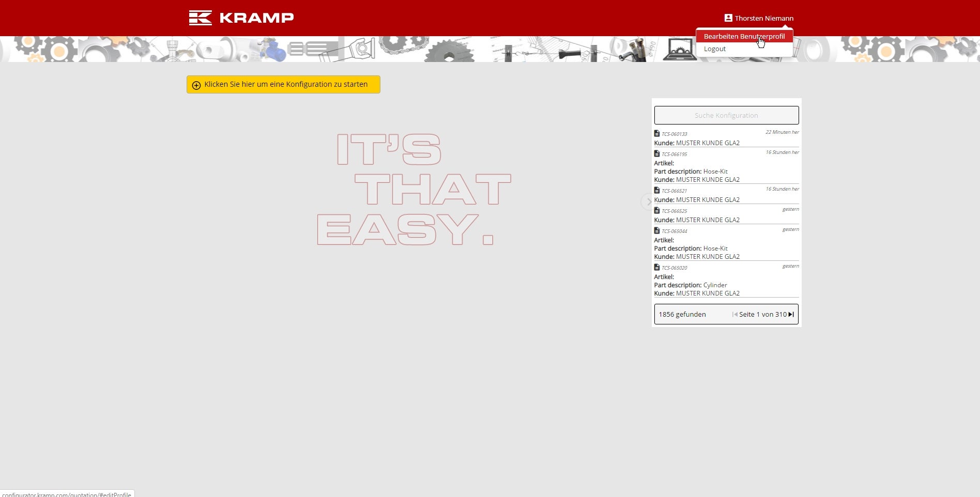Open configuration TCS-066521
Image resolution: width=980 pixels, height=497 pixels.
point(675,191)
